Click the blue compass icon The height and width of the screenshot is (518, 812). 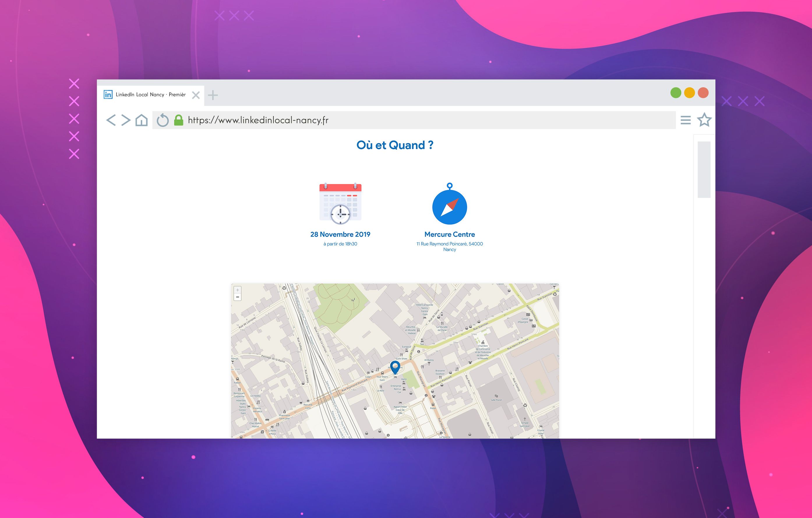pos(449,204)
